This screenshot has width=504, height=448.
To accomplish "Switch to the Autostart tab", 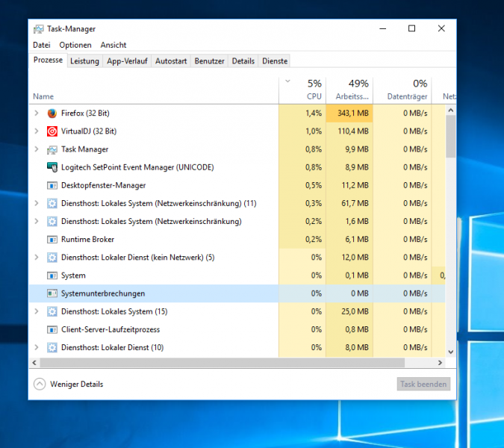I will (x=171, y=61).
